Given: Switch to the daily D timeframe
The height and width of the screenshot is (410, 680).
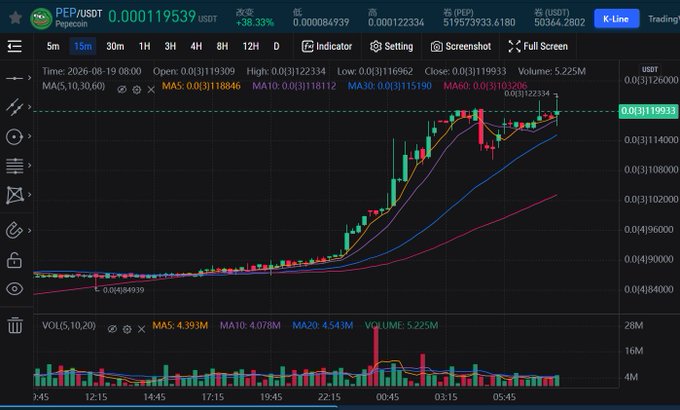Looking at the screenshot, I should [x=276, y=46].
